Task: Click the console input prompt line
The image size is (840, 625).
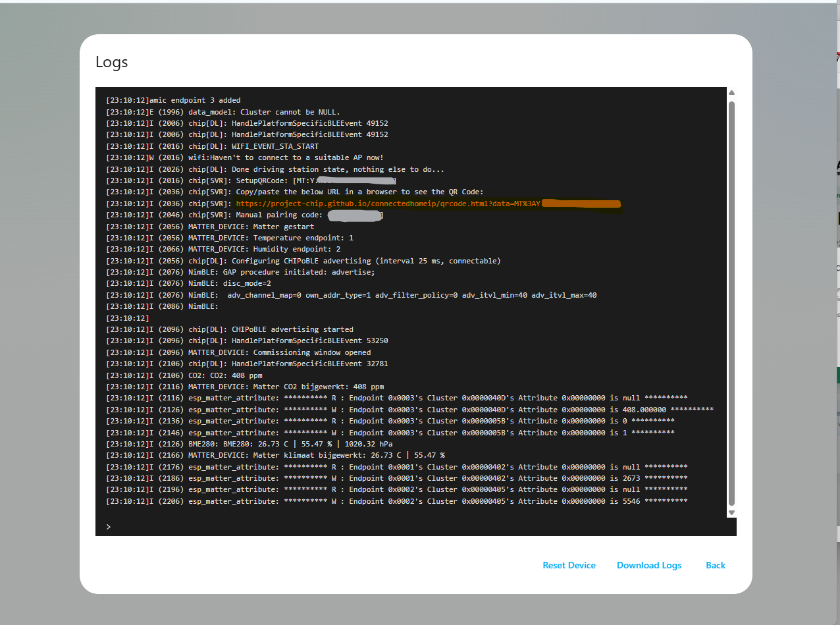Action: coord(416,527)
